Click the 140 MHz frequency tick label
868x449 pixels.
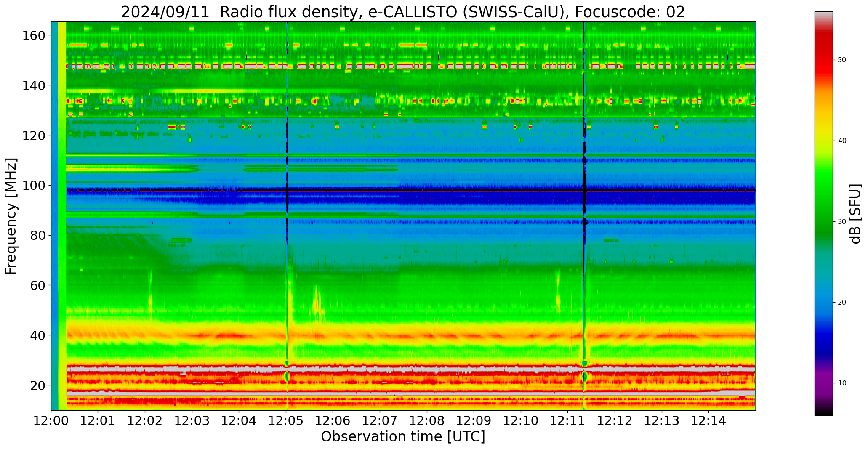(x=33, y=85)
